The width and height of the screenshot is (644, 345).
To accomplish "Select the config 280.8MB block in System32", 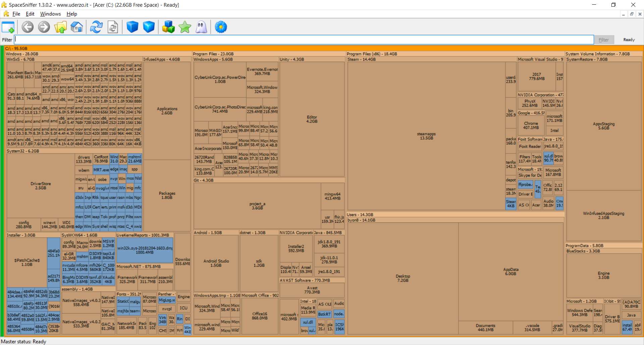I will [23, 225].
